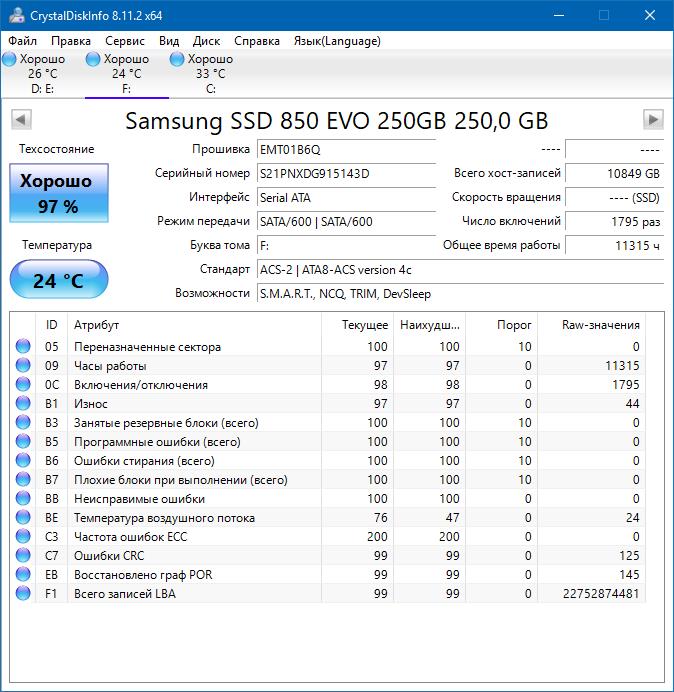The height and width of the screenshot is (692, 674).
Task: Open the Правка menu
Action: [x=71, y=41]
